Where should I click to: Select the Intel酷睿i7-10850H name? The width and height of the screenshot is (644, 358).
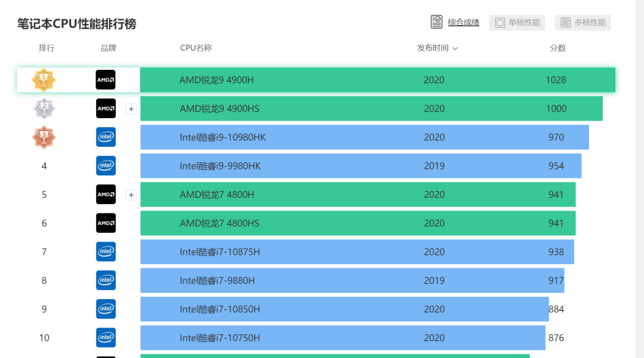(219, 309)
